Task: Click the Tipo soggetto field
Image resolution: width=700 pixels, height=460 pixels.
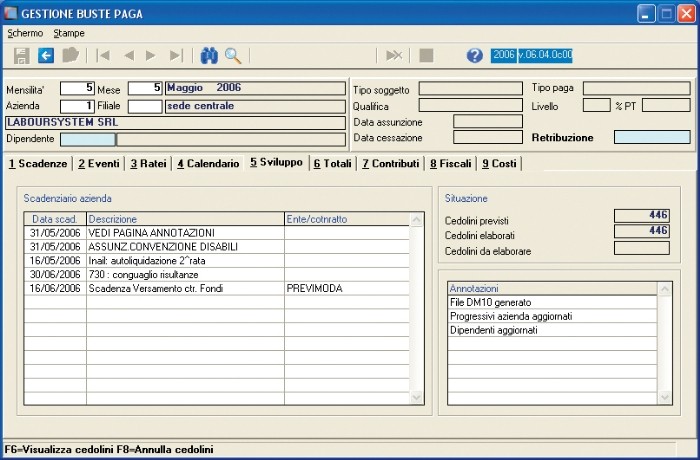Action: [471, 88]
